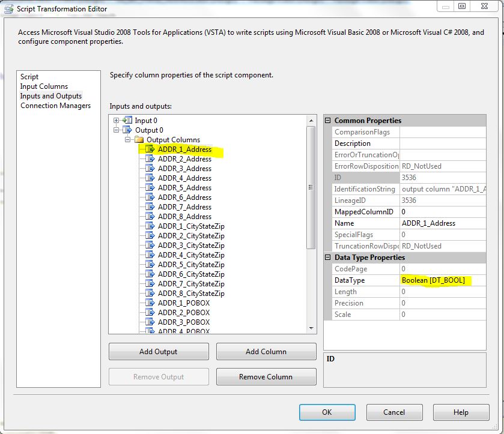The image size is (504, 434).
Task: Collapse the Output Columns folder node
Action: [x=127, y=140]
